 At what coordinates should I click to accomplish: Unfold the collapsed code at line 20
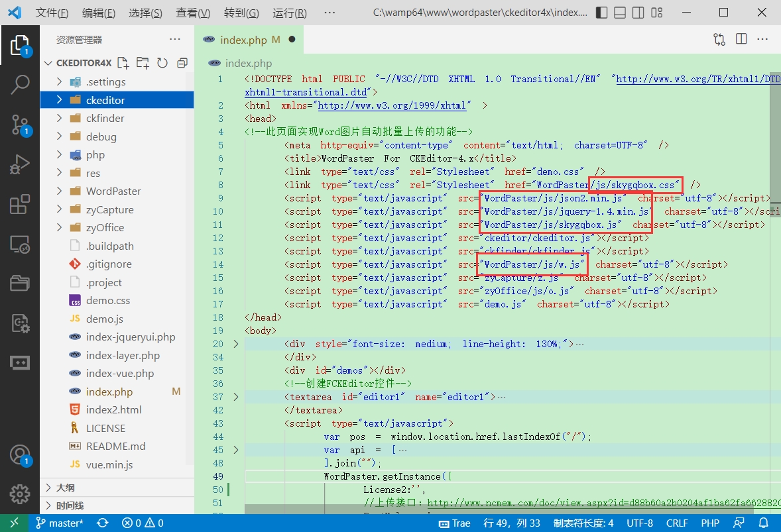click(236, 344)
